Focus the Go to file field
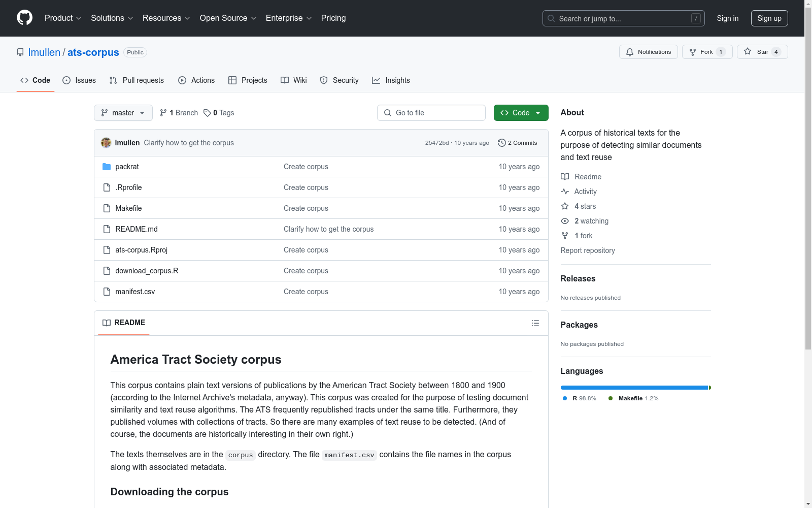 coord(431,113)
